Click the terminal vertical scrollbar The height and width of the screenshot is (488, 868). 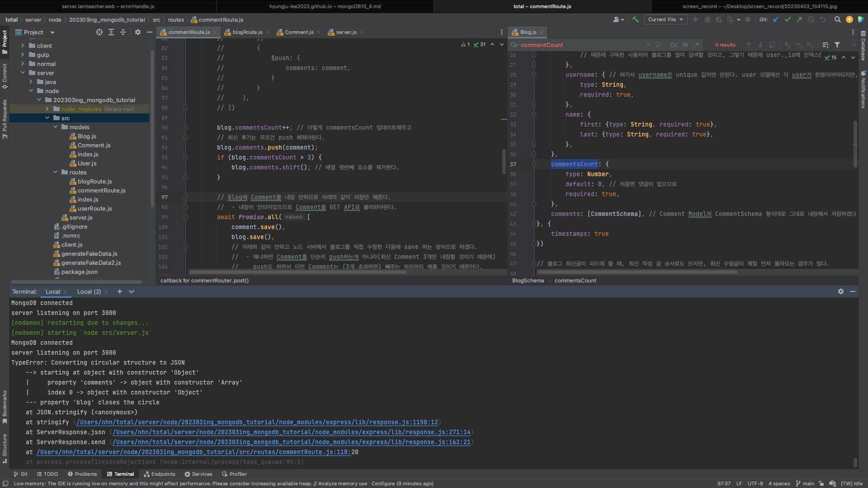855,463
